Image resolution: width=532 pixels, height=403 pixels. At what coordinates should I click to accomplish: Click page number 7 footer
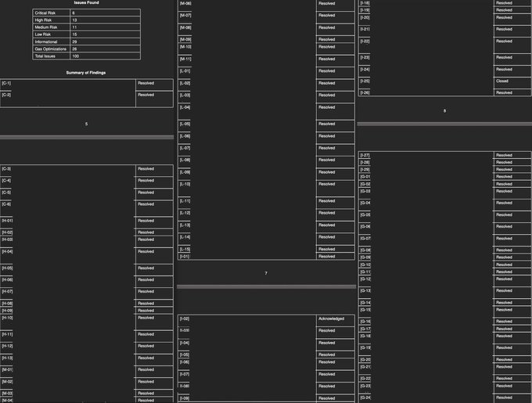pyautogui.click(x=266, y=273)
